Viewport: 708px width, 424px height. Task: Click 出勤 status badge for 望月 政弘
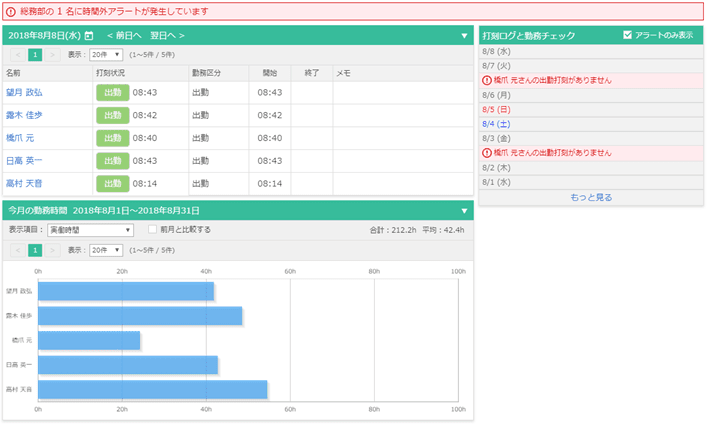[x=112, y=92]
